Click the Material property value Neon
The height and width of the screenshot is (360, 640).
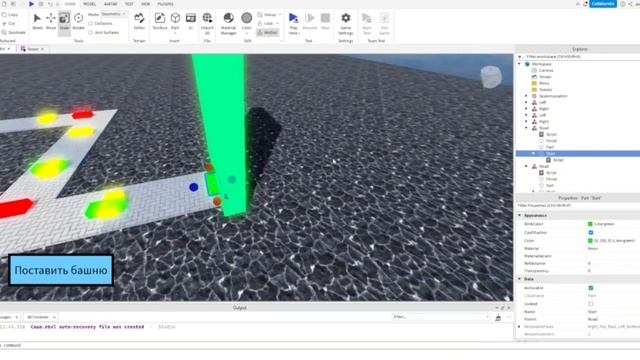593,248
